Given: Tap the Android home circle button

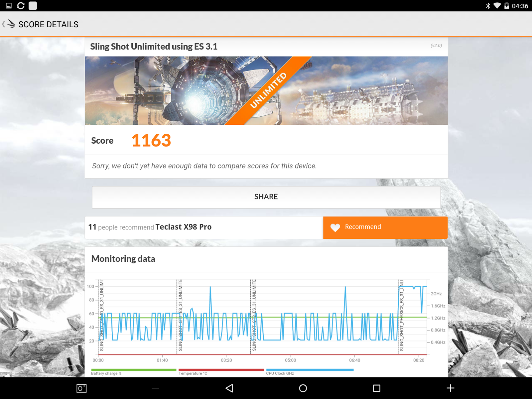Looking at the screenshot, I should 303,388.
